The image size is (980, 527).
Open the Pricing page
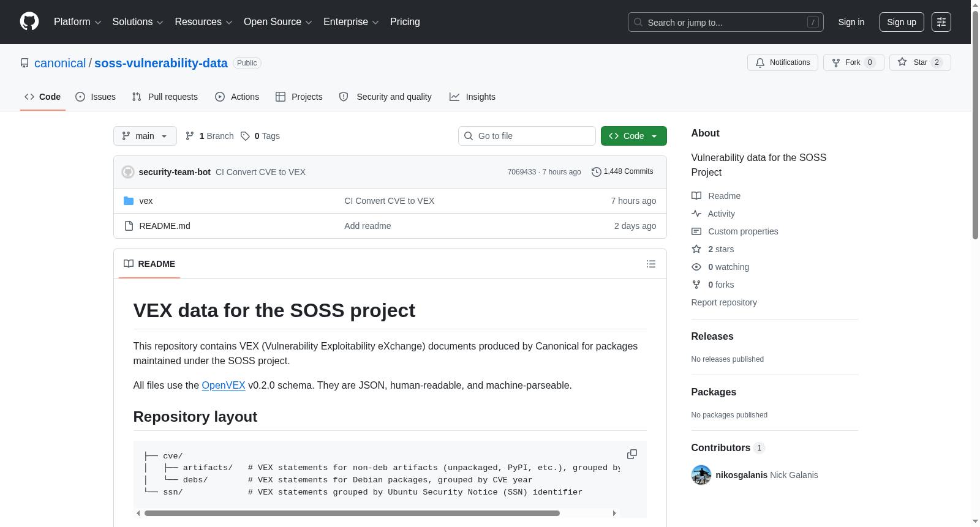coord(405,22)
